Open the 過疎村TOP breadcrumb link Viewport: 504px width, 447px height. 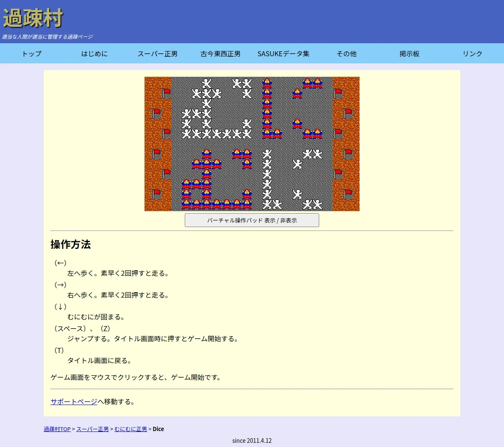57,429
